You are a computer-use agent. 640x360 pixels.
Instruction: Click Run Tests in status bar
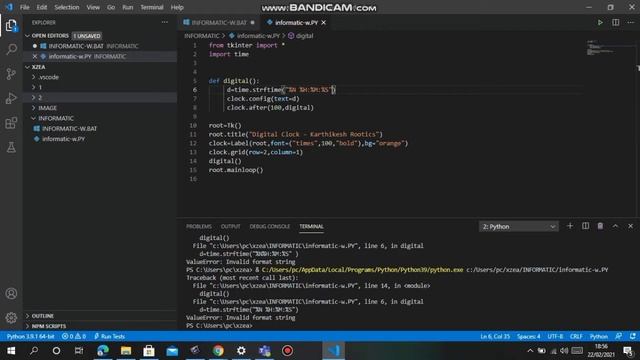(x=109, y=336)
